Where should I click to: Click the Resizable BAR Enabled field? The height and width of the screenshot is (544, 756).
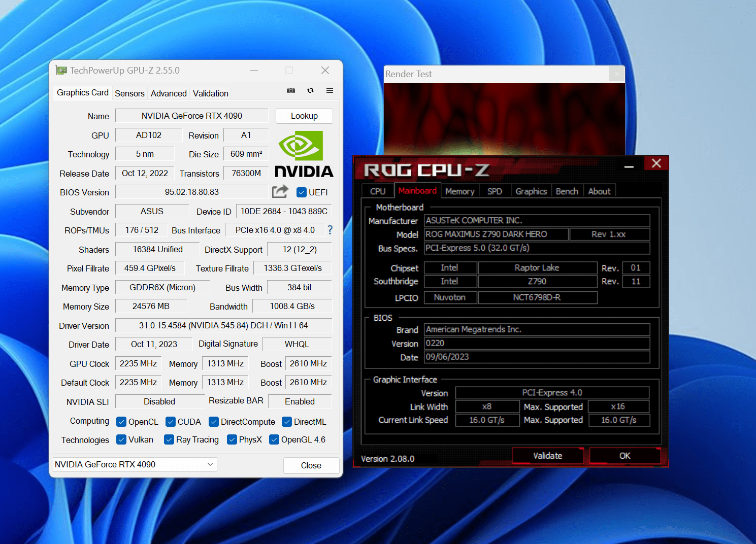point(300,401)
